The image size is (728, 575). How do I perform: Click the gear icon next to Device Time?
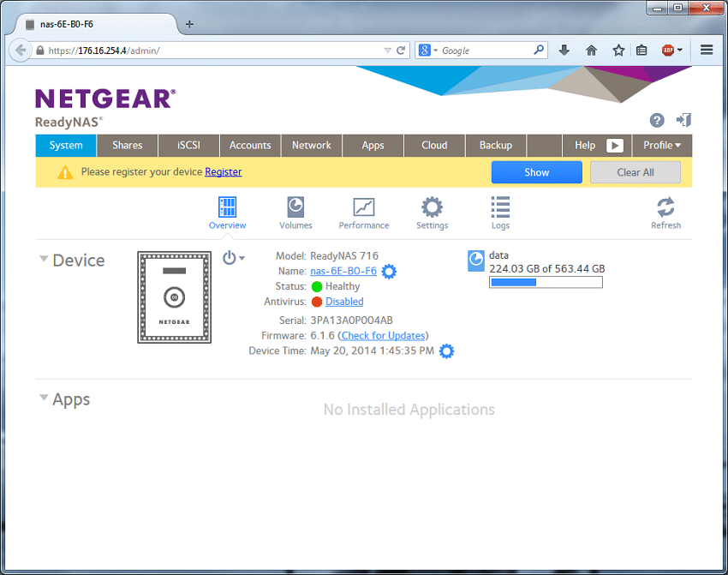click(446, 351)
